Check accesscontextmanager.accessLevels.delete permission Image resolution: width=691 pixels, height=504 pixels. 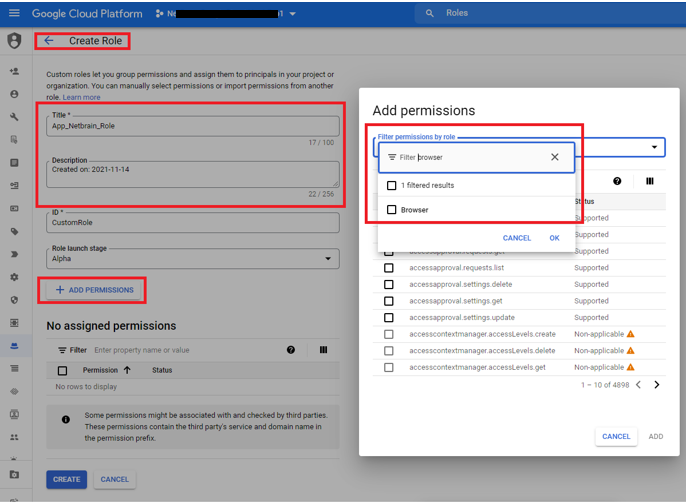point(389,351)
